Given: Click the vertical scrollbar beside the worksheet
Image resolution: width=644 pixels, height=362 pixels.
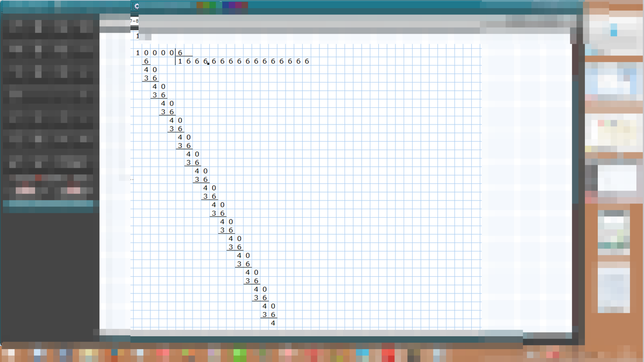Looking at the screenshot, I should click(x=575, y=161).
